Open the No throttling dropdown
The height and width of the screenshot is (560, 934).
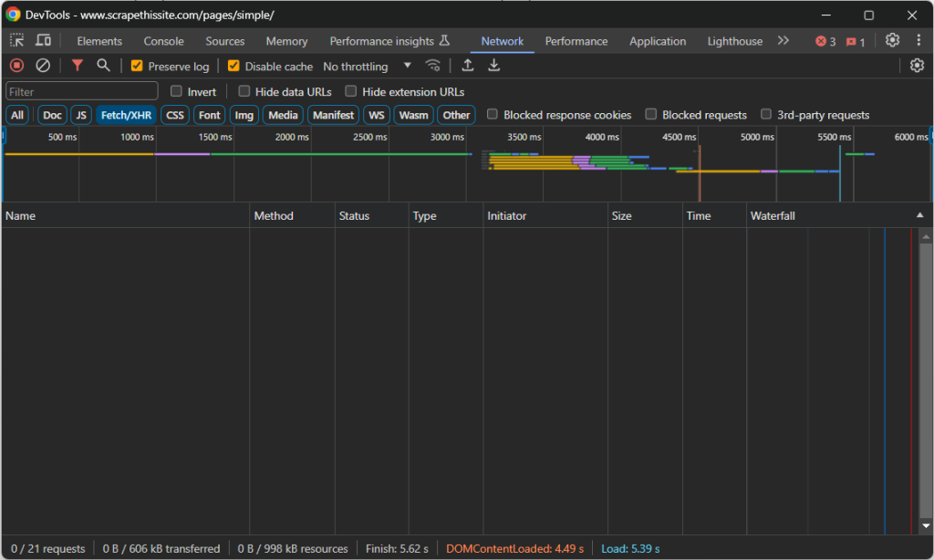[367, 67]
